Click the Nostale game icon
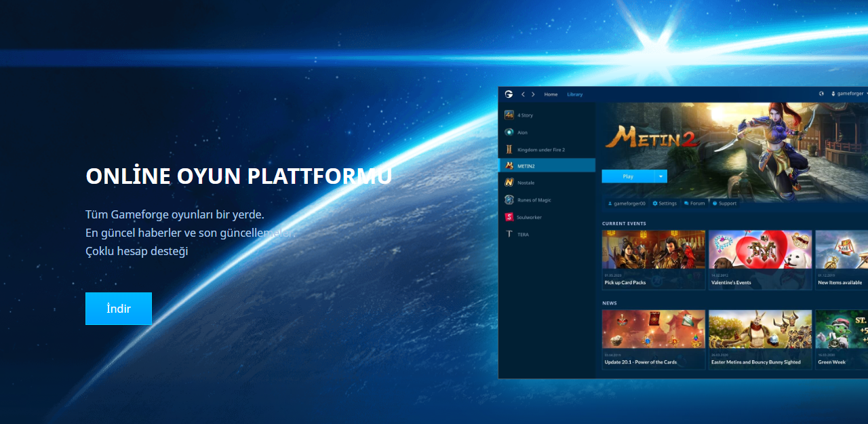Screen dimensions: 868x424 point(509,182)
